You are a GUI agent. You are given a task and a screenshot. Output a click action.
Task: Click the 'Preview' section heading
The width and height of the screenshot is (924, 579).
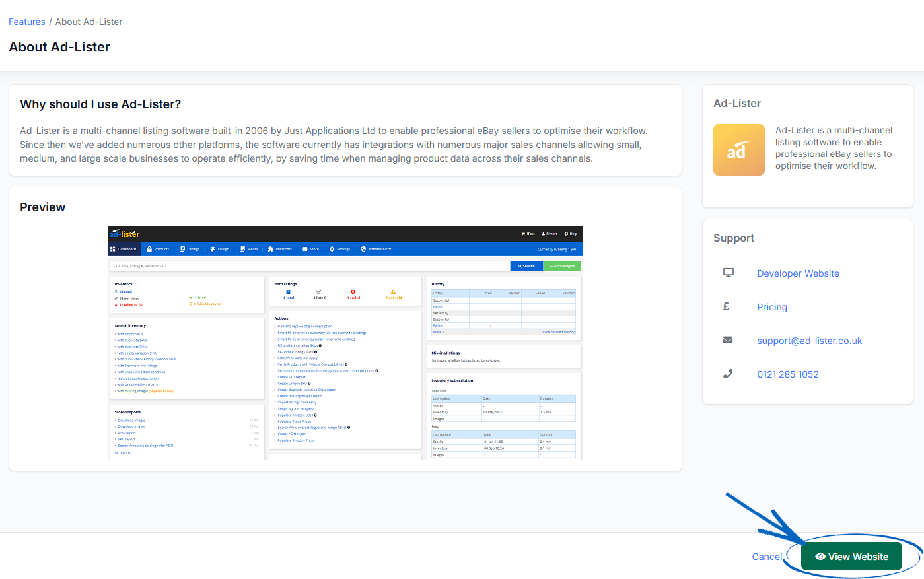pos(43,207)
